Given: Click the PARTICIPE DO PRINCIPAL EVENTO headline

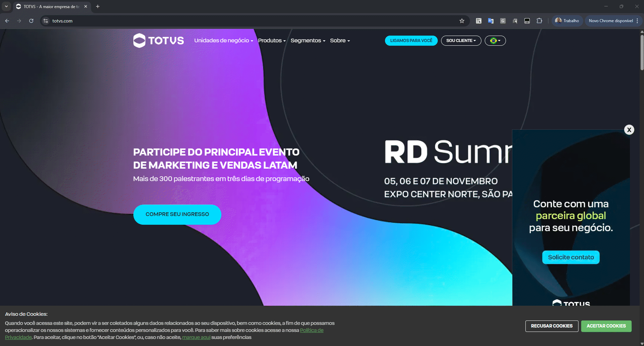Looking at the screenshot, I should (216, 159).
